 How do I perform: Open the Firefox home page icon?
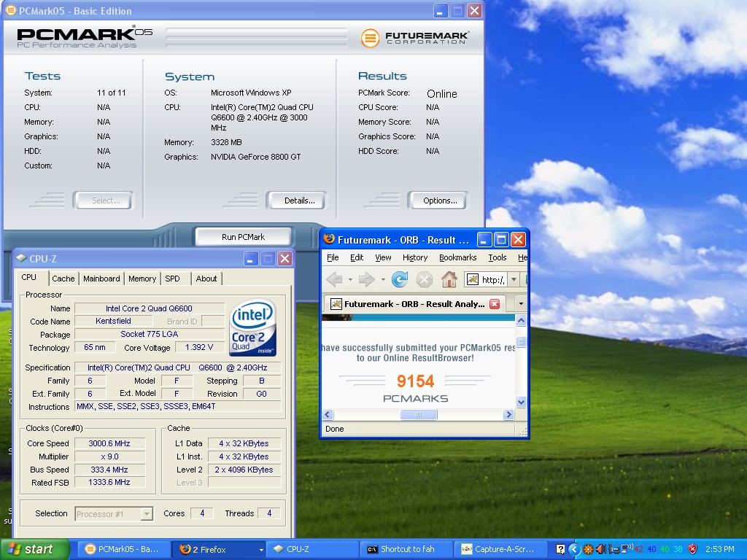[x=449, y=279]
